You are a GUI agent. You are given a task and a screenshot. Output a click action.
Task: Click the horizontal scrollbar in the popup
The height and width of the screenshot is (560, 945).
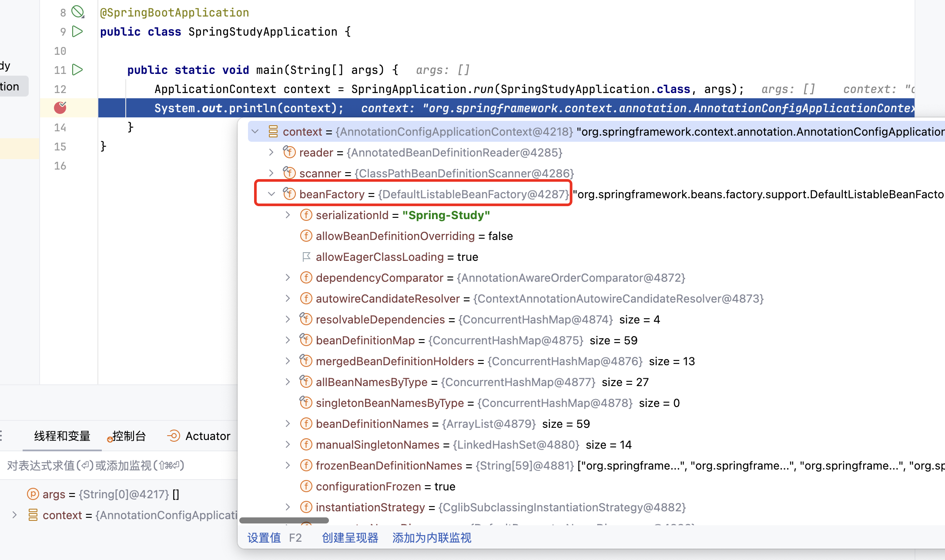[x=284, y=520]
